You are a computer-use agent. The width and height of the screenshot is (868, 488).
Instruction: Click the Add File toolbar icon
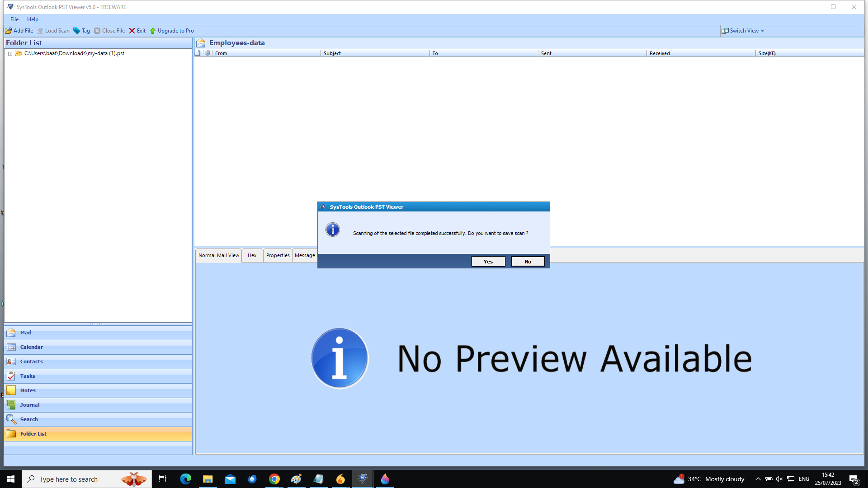click(x=9, y=31)
